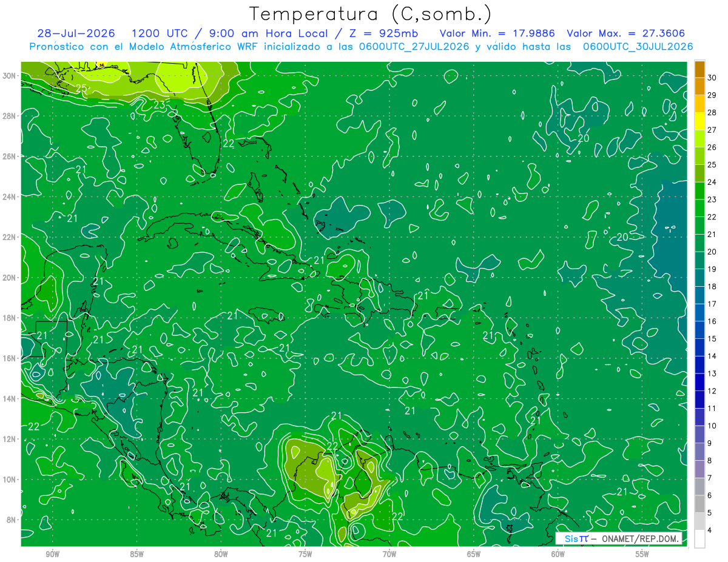Screen dimensions: 728x562
Task: Click "Valor Max. = 27.3606" text
Action: click(626, 33)
